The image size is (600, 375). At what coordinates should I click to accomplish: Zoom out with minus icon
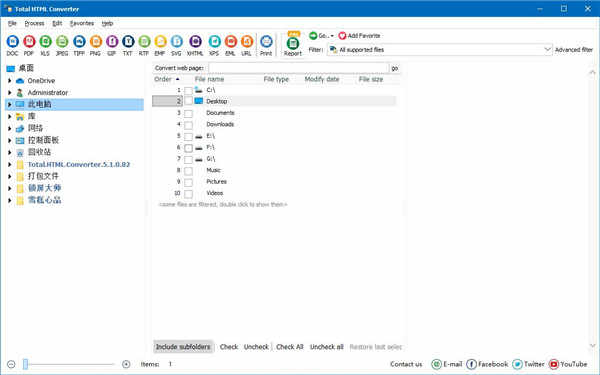tap(11, 364)
